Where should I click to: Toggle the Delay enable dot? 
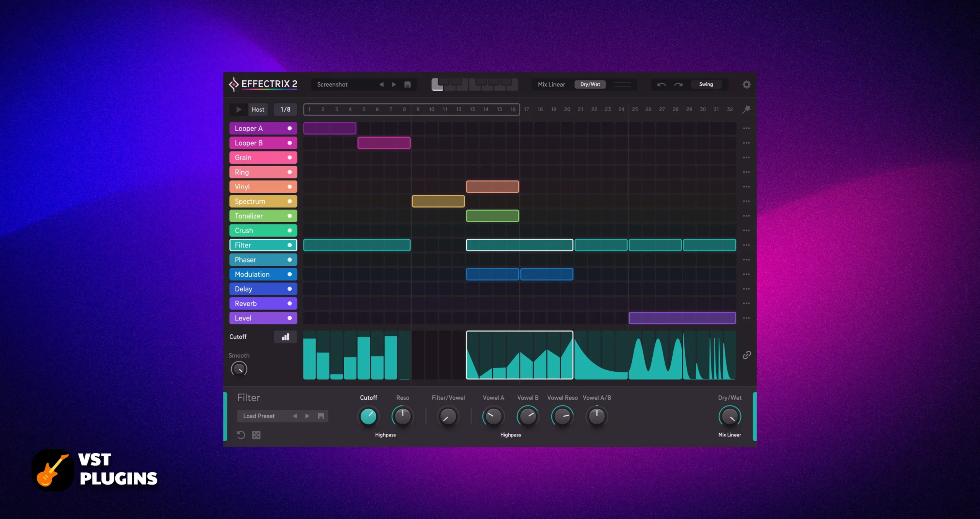tap(289, 289)
